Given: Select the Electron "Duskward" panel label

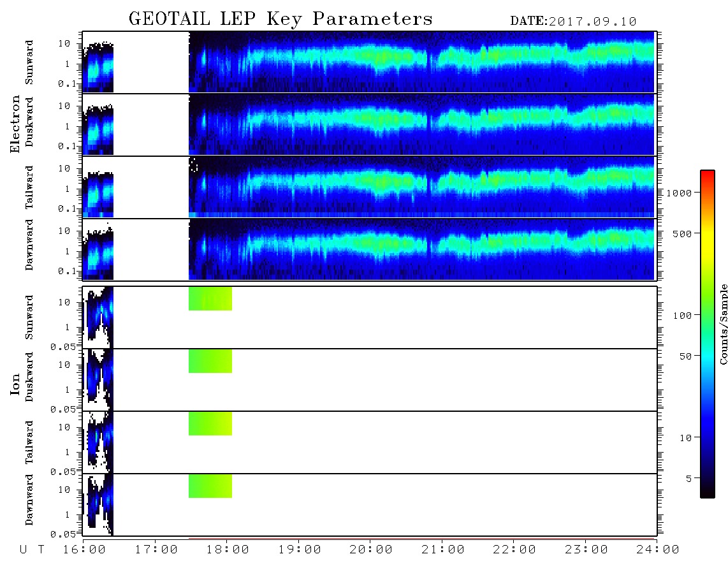Looking at the screenshot, I should [29, 122].
